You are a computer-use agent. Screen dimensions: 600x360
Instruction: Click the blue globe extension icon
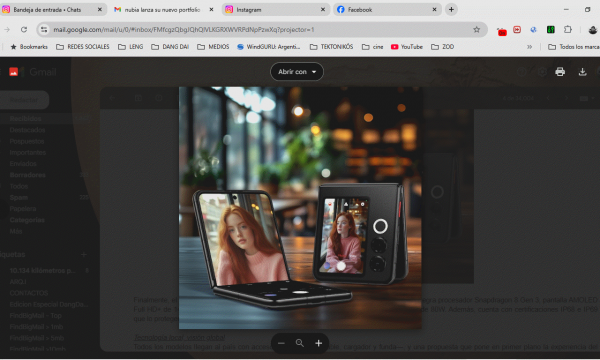[533, 29]
